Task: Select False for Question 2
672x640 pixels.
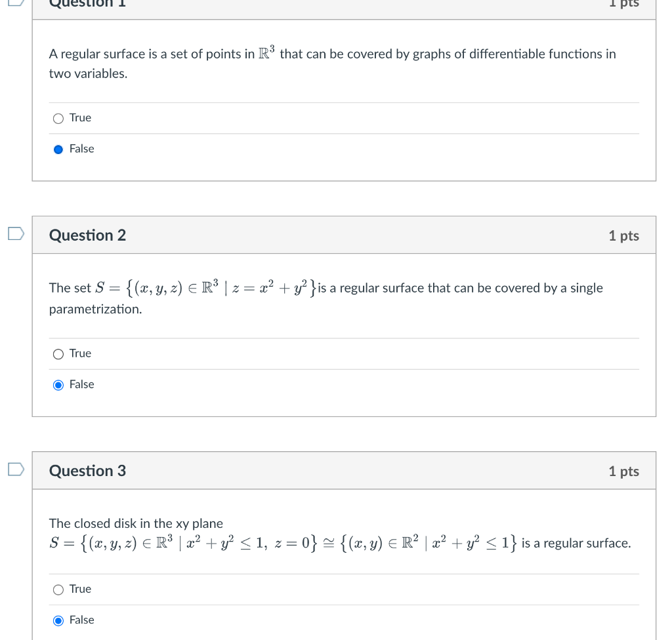Action: (58, 384)
